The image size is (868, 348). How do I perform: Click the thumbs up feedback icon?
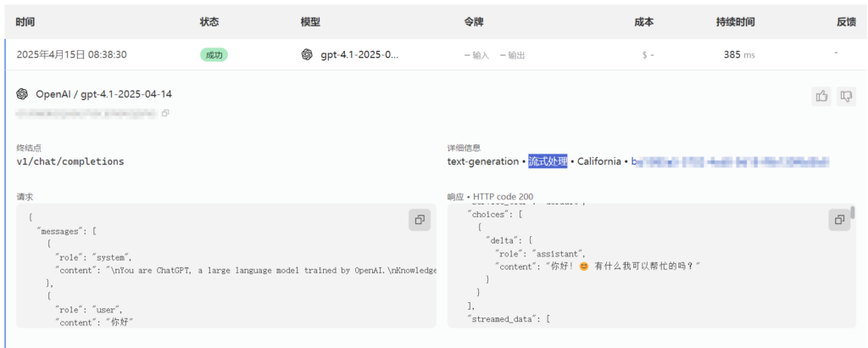coord(821,97)
